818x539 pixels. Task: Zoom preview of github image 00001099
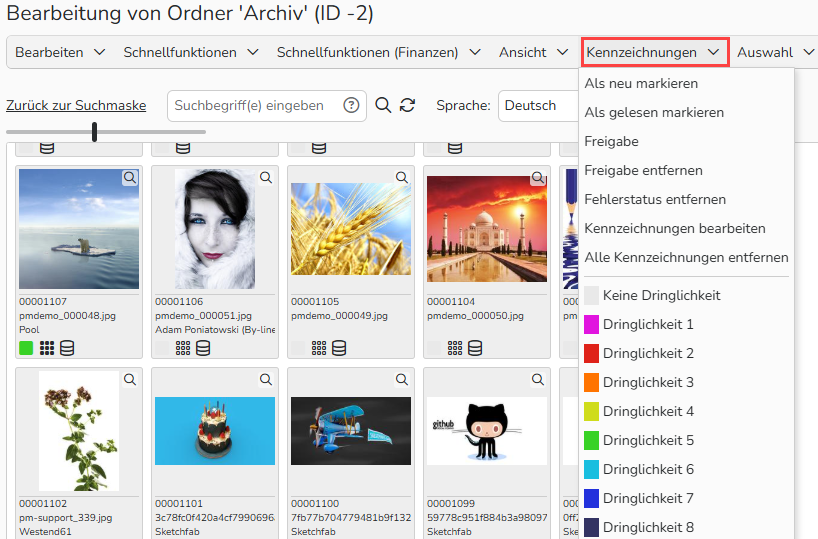point(538,379)
